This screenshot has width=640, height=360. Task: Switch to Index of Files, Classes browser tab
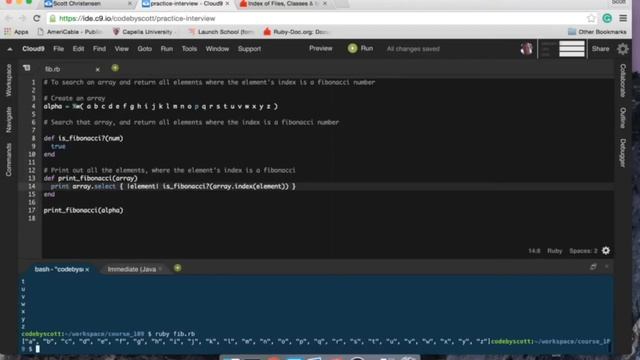tap(283, 4)
